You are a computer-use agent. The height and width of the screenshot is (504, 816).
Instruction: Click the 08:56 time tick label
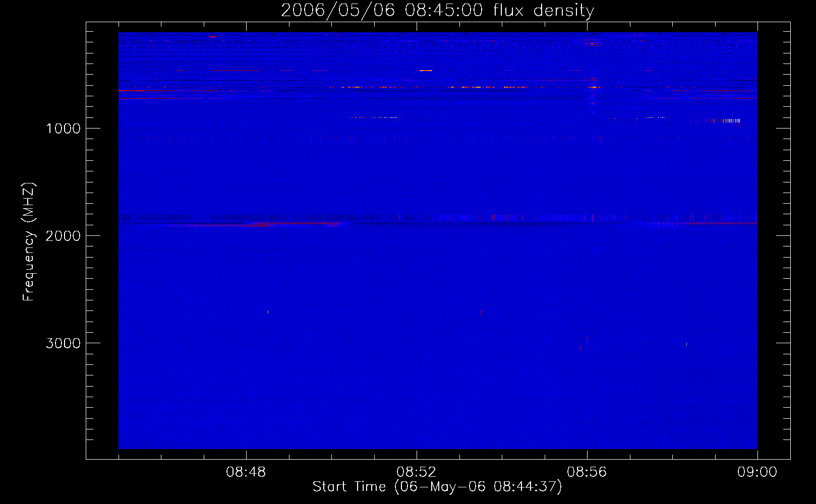587,472
